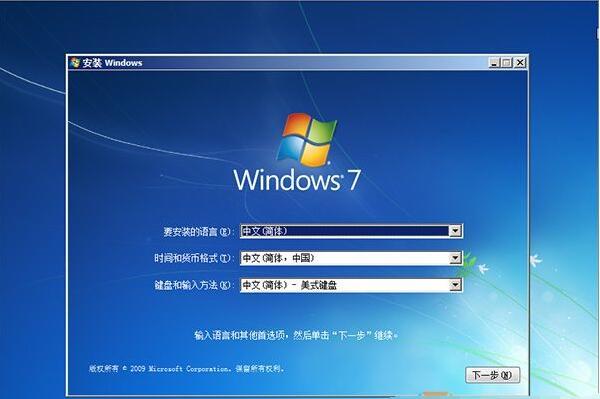Maximize the 安装 Windows window
The width and height of the screenshot is (600, 399).
click(x=507, y=62)
